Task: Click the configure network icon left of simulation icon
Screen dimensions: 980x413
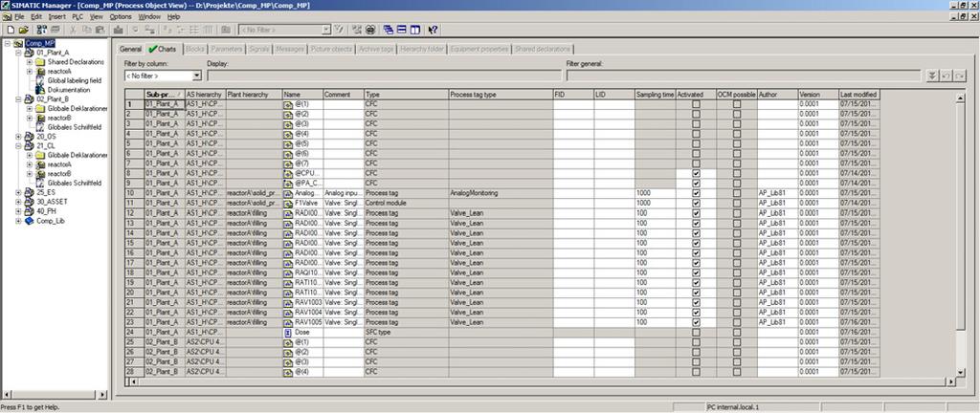Action: tap(357, 30)
